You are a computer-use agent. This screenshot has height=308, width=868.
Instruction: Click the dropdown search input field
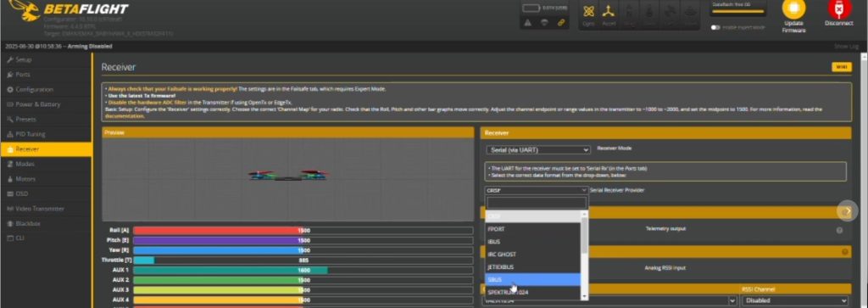536,203
